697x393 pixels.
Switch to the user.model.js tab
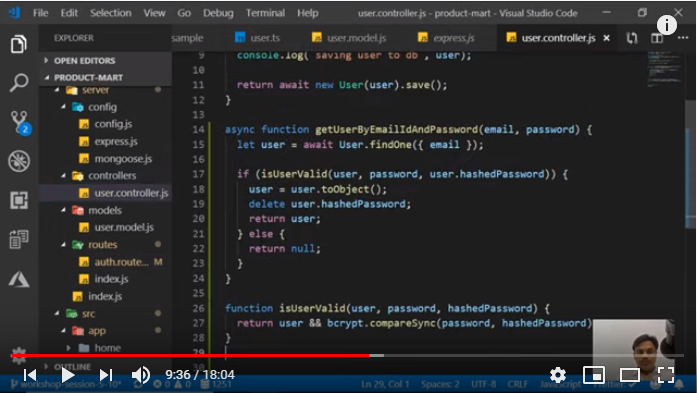pyautogui.click(x=349, y=38)
